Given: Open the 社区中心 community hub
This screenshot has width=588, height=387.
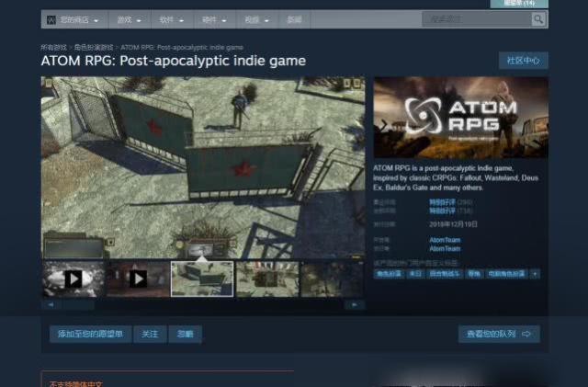Looking at the screenshot, I should point(523,61).
